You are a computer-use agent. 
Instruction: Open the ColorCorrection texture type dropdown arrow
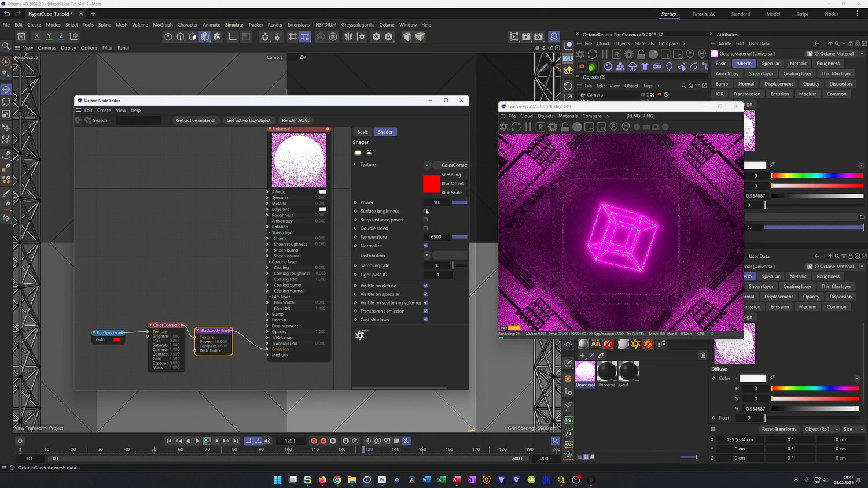pyautogui.click(x=427, y=165)
